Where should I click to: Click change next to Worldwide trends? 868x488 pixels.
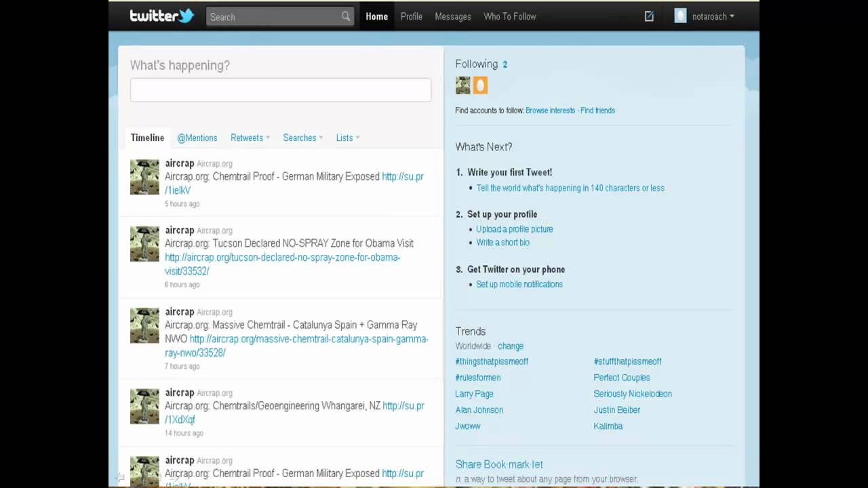[x=511, y=346]
